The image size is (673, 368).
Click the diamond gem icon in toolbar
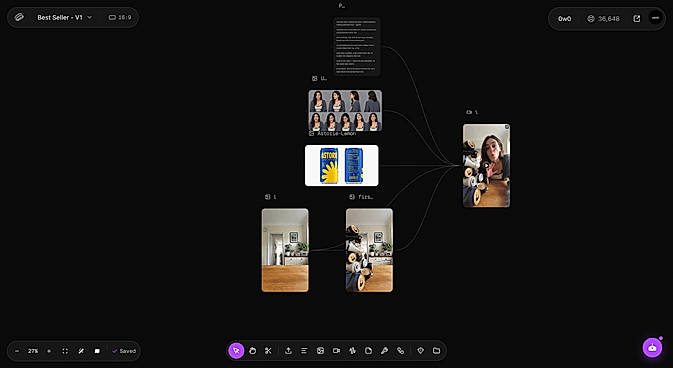coord(420,351)
